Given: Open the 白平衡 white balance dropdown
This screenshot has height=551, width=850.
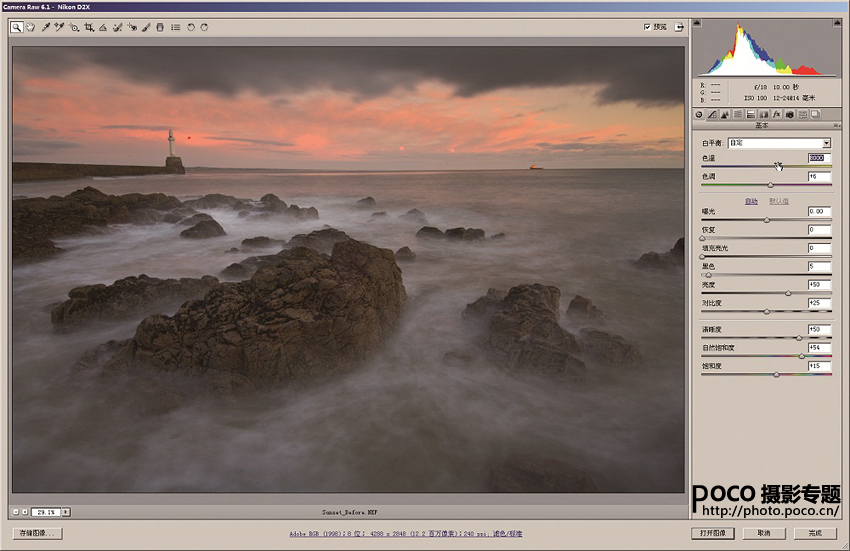Looking at the screenshot, I should 780,143.
